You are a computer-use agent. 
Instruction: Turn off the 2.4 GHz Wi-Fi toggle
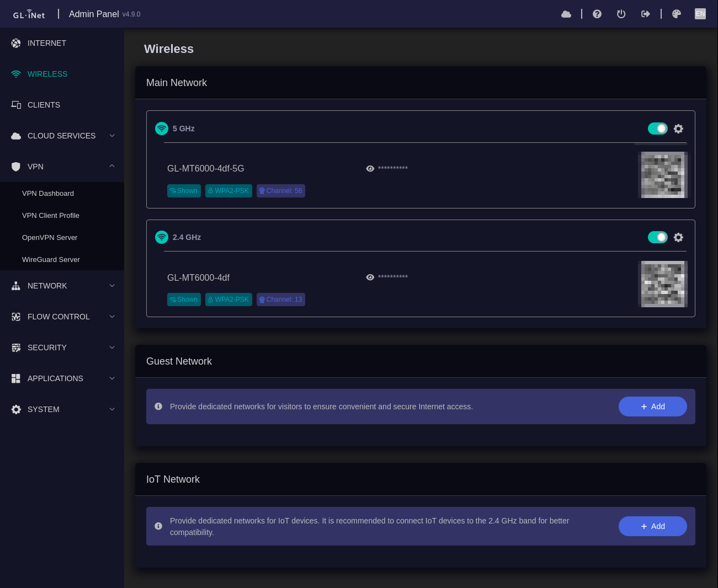(x=658, y=237)
